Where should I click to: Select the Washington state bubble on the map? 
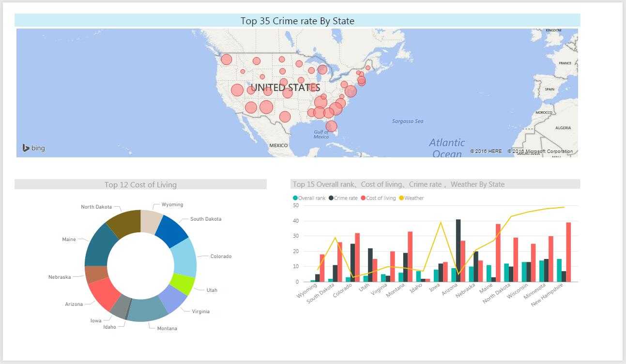(x=227, y=60)
